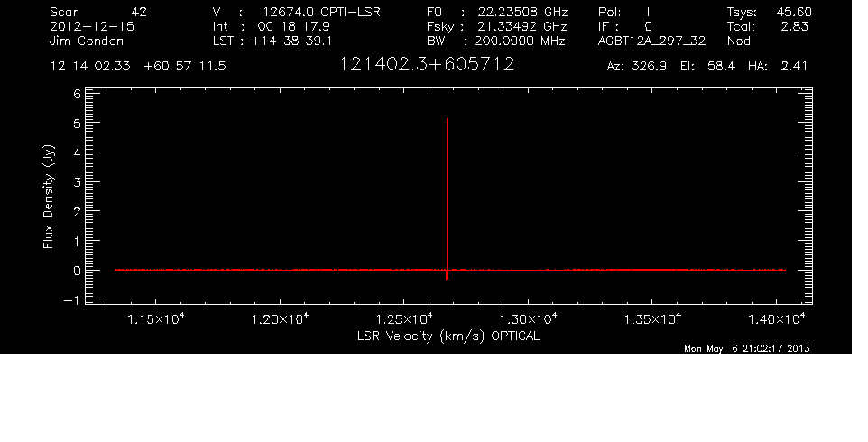The height and width of the screenshot is (442, 868).
Task: Click the x-axis tick 1.20×10⁴
Action: coord(280,319)
